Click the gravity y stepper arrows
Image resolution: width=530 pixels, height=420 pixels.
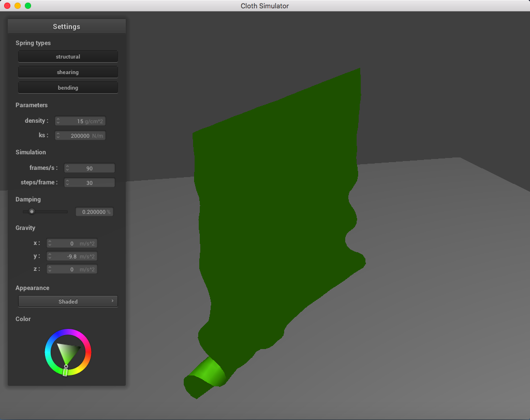point(50,256)
